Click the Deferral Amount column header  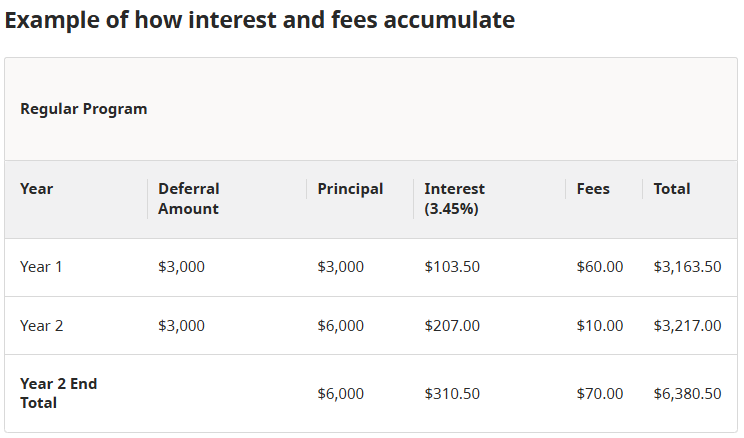(189, 199)
